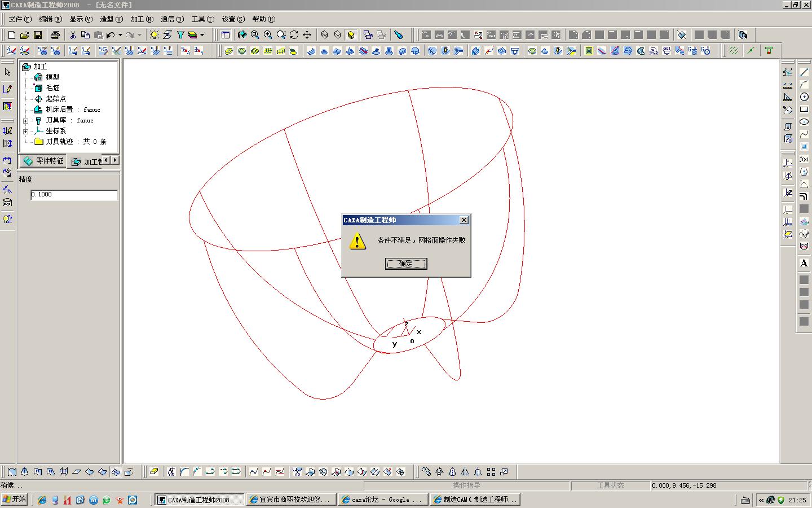Open the 设置 menu
Viewport: 812px width, 508px height.
click(x=233, y=19)
